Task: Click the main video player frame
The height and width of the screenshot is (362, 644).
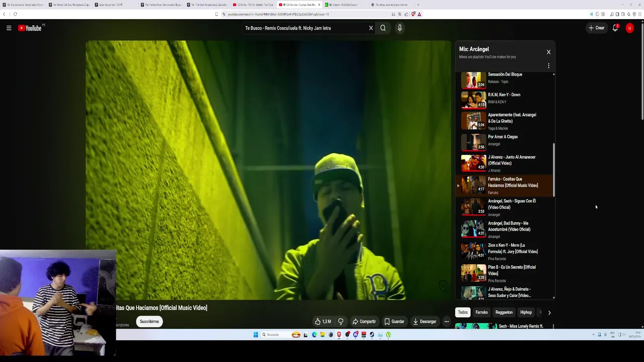Action: (268, 170)
